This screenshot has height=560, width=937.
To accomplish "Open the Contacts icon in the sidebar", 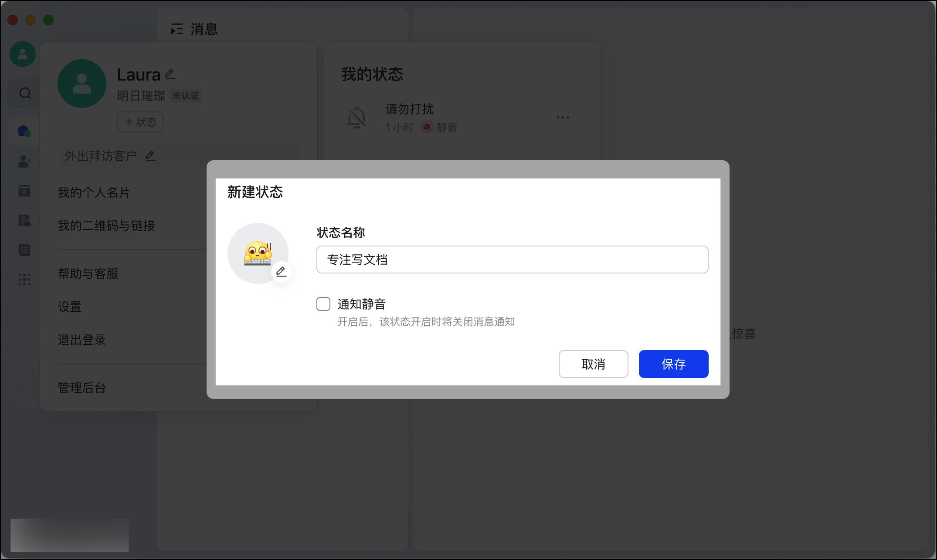I will coord(24,162).
